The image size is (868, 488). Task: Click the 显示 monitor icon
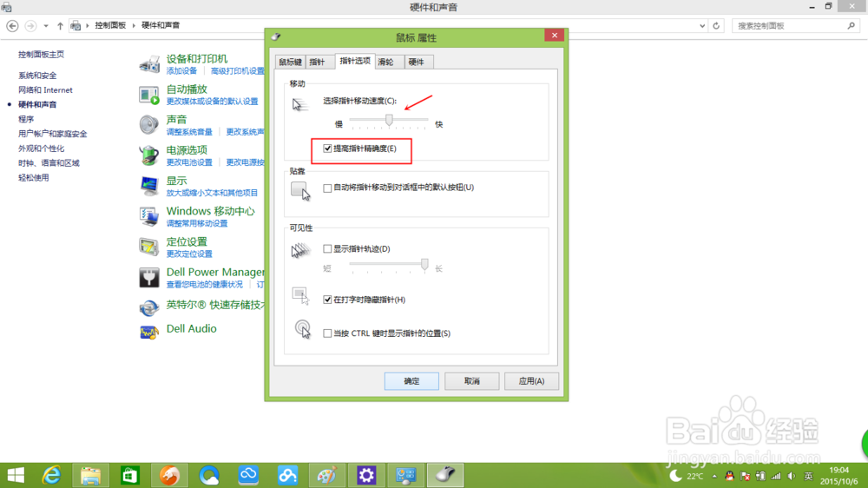(149, 186)
